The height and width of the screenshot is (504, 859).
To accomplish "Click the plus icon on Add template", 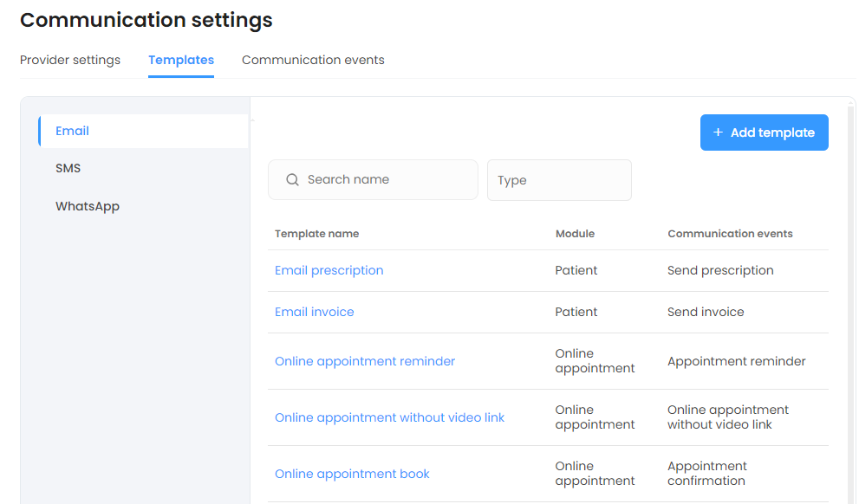I will click(x=718, y=132).
